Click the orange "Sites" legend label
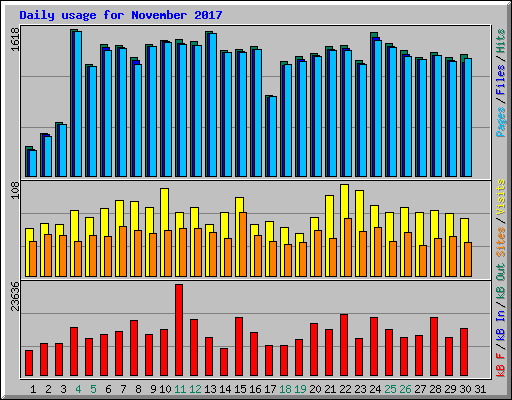 tap(500, 242)
